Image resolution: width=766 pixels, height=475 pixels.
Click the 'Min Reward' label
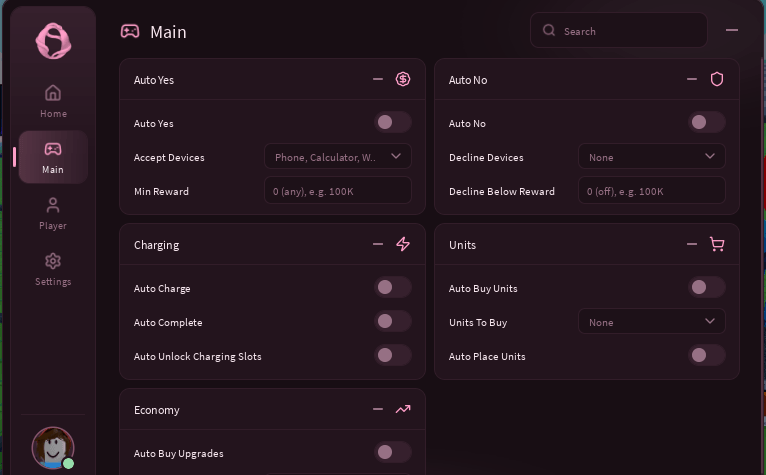click(x=161, y=192)
